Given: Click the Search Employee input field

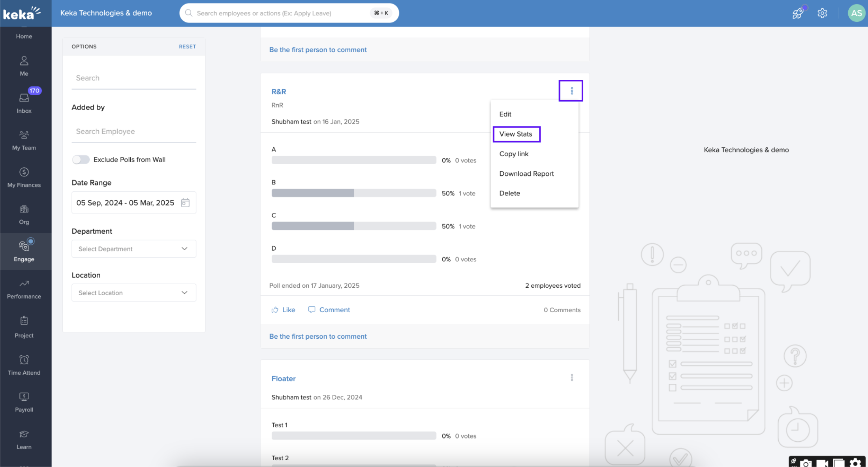Looking at the screenshot, I should (133, 131).
